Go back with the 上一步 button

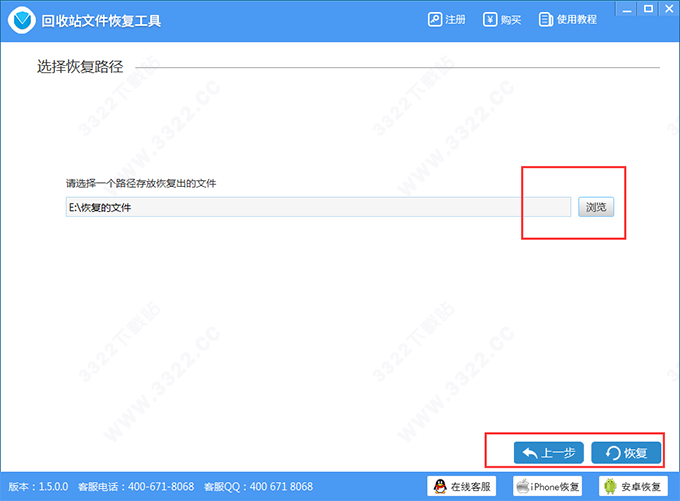[549, 453]
